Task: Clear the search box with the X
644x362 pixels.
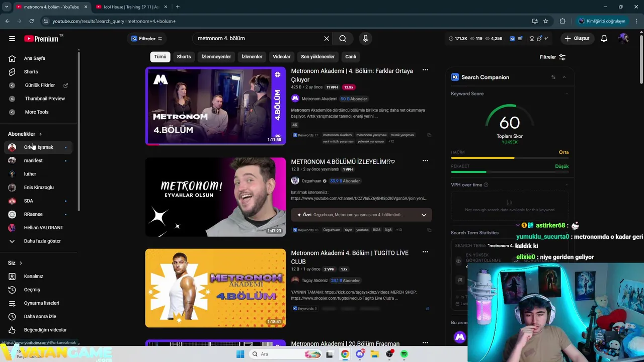Action: point(327,38)
